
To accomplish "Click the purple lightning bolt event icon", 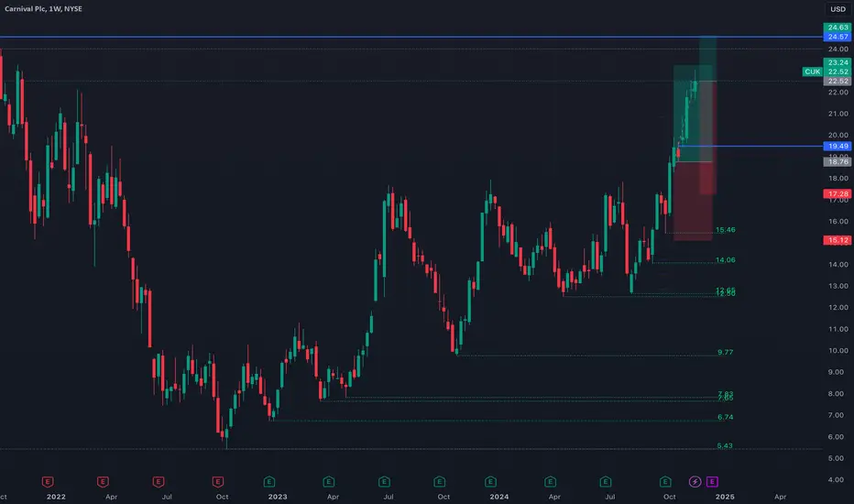I will pos(695,482).
